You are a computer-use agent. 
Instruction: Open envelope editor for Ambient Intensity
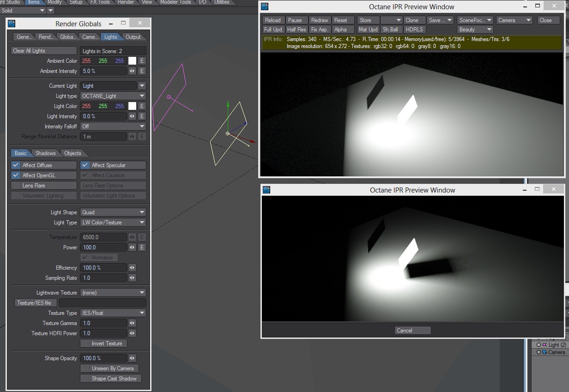(142, 71)
